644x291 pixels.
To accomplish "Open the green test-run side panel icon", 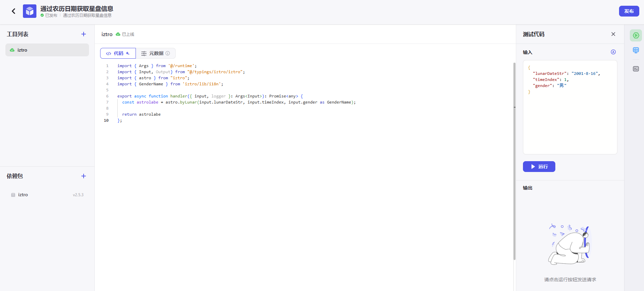I will (x=636, y=35).
